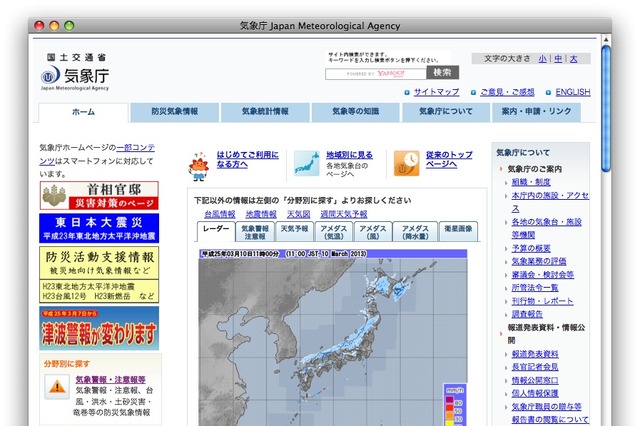Viewport: 640px width, 426px height.
Task: Open the 週間天気予報 link
Action: click(x=344, y=214)
